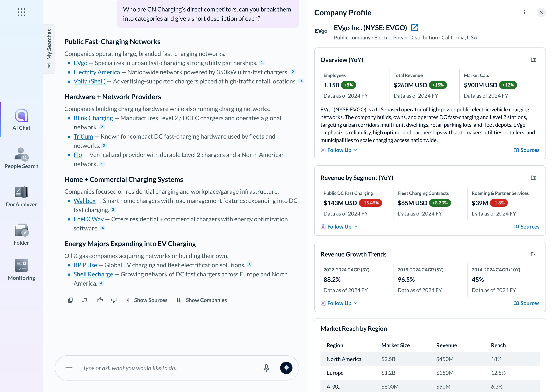Save Overview card to folder icon
The height and width of the screenshot is (392, 552).
[533, 60]
